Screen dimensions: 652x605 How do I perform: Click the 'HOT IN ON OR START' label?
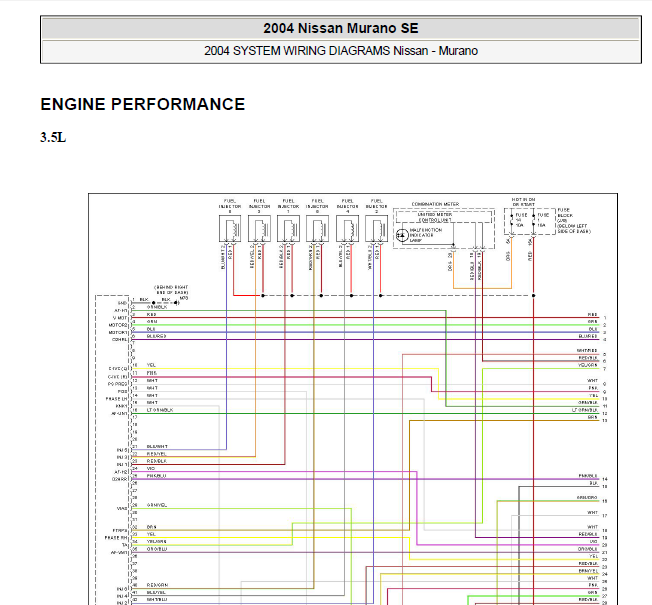coord(524,202)
